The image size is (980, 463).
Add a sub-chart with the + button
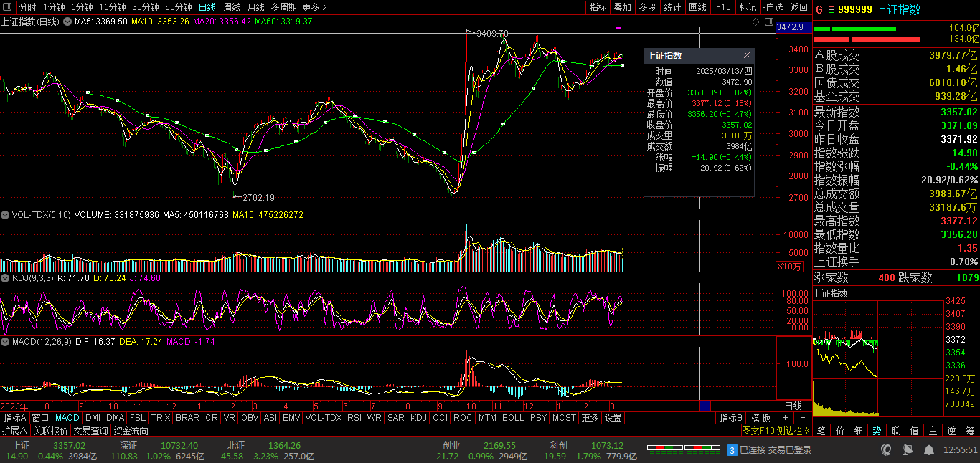[x=786, y=418]
